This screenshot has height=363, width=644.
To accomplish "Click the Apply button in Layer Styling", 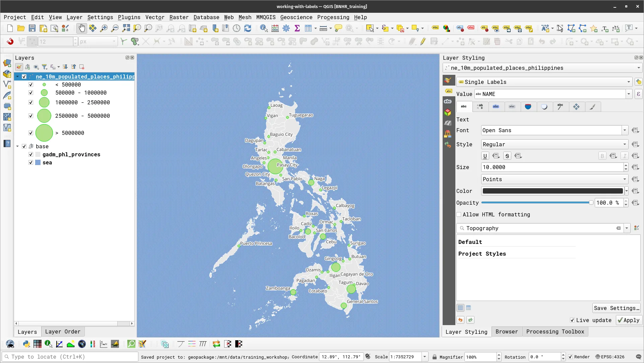I will click(629, 320).
